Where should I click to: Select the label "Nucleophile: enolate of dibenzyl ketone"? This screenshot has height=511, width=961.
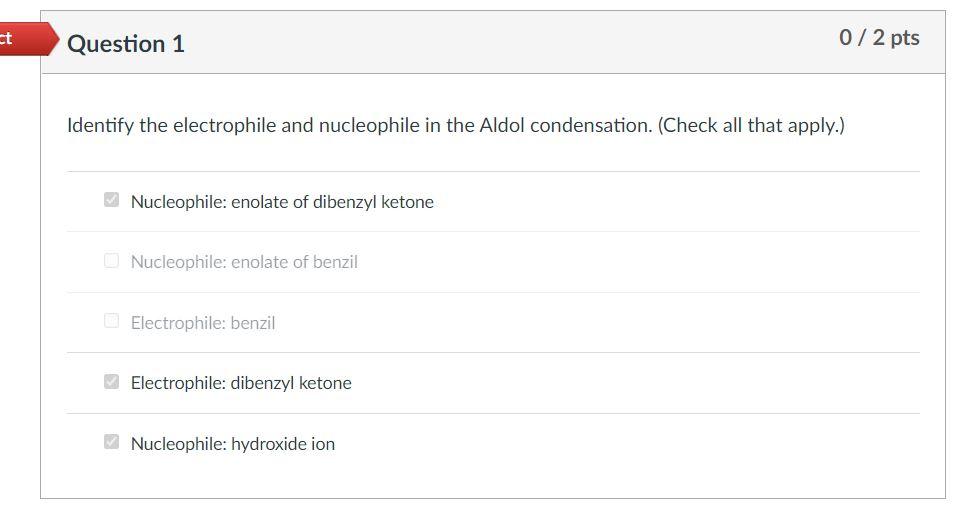[282, 202]
